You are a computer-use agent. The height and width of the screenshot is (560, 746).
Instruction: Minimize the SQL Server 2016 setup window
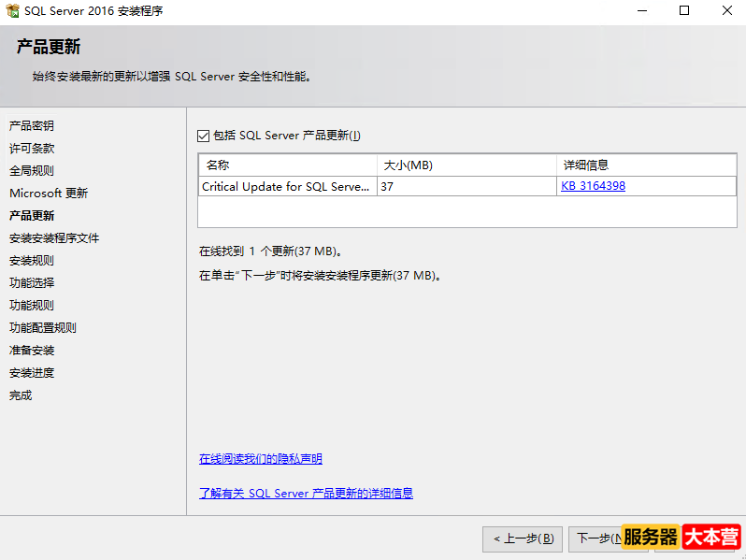(642, 10)
